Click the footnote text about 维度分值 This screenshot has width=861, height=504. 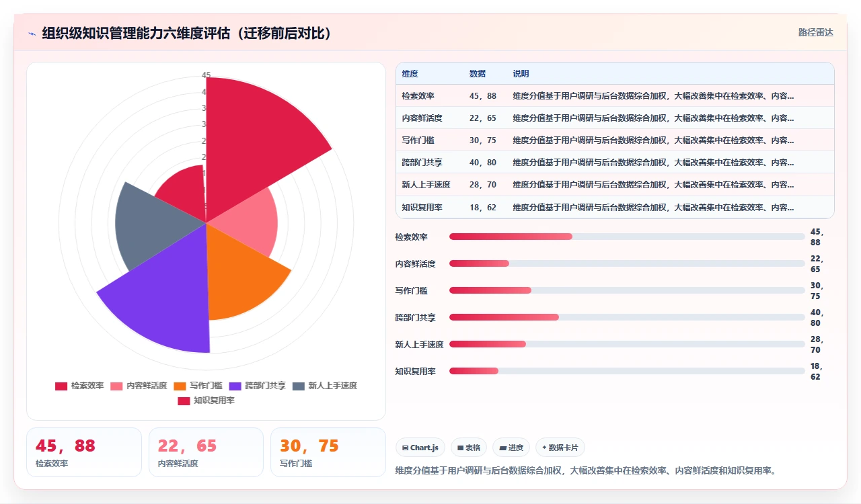pos(586,470)
